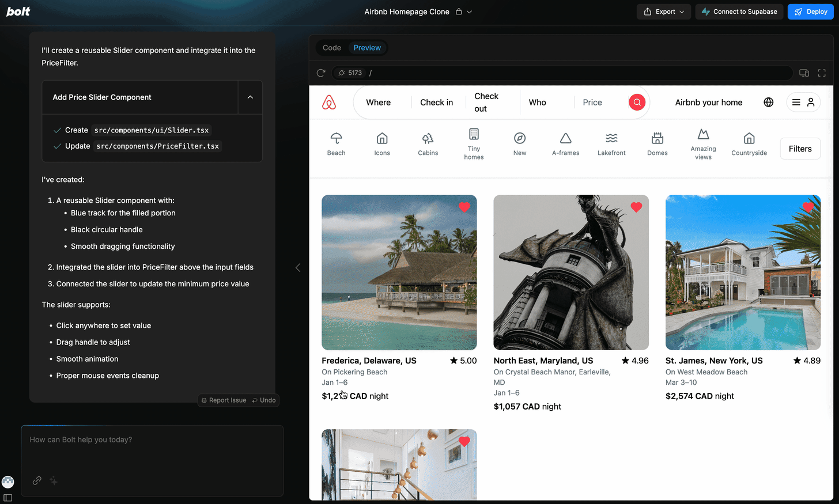Toggle favorite heart on St. James listing

tap(808, 207)
